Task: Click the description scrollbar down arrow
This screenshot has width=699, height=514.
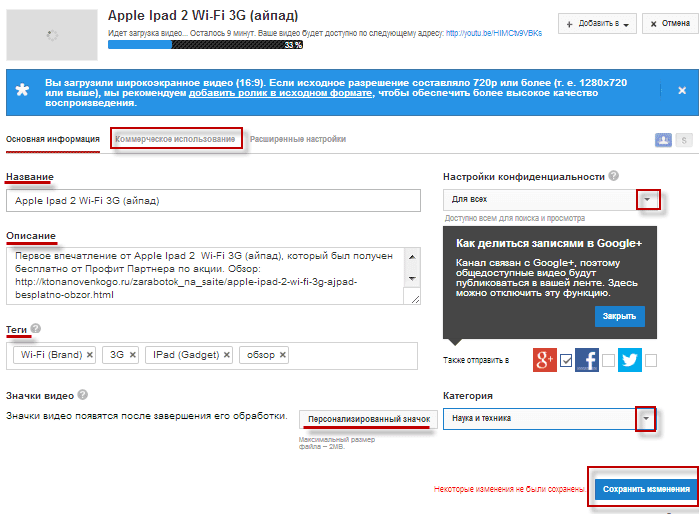Action: 412,279
